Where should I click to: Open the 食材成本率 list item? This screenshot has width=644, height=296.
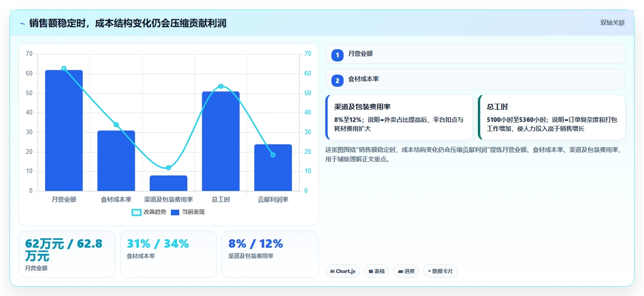coord(475,79)
